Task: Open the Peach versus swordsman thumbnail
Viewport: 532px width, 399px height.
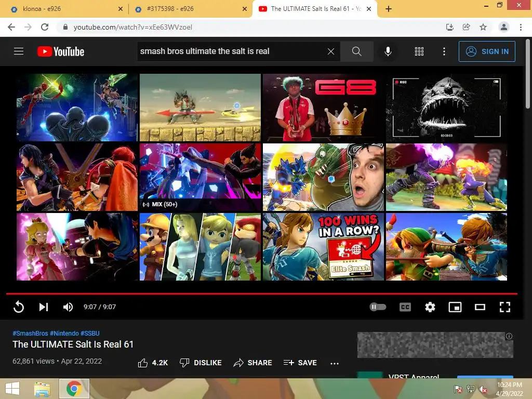Action: 77,247
